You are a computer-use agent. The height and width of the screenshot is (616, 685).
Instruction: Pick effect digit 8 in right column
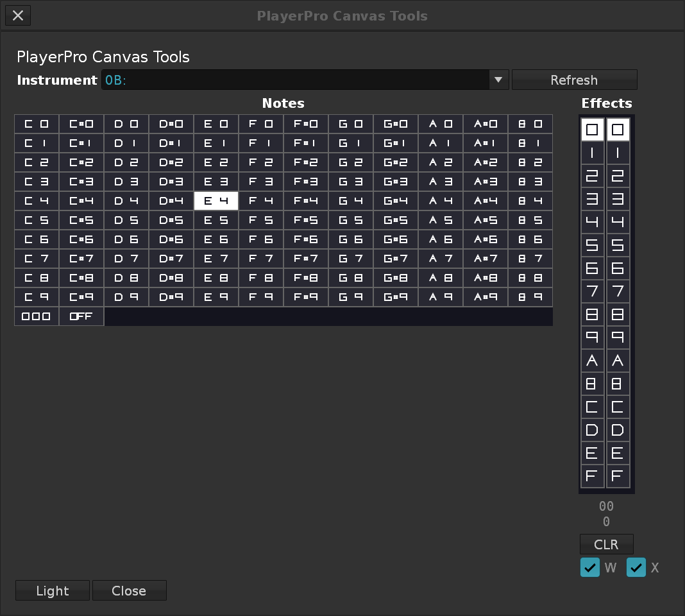(618, 314)
